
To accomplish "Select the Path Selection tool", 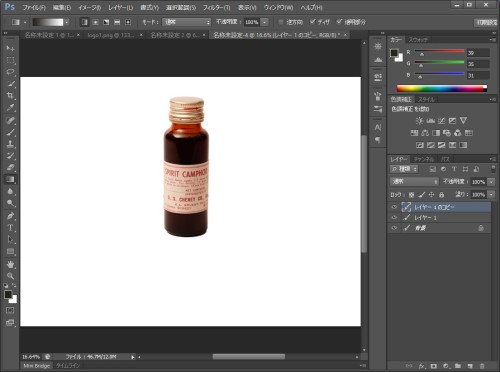I will point(10,239).
